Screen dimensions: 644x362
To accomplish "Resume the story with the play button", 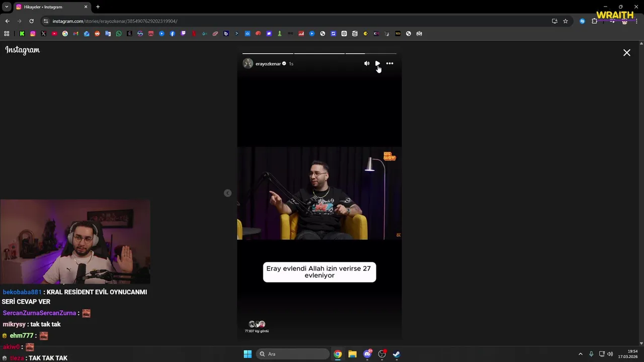I will click(x=378, y=63).
